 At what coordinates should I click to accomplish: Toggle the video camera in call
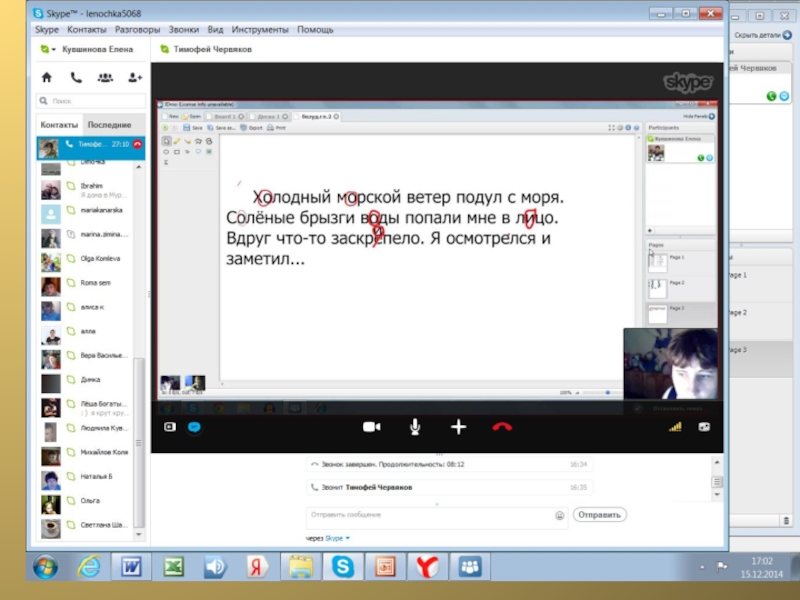click(372, 427)
